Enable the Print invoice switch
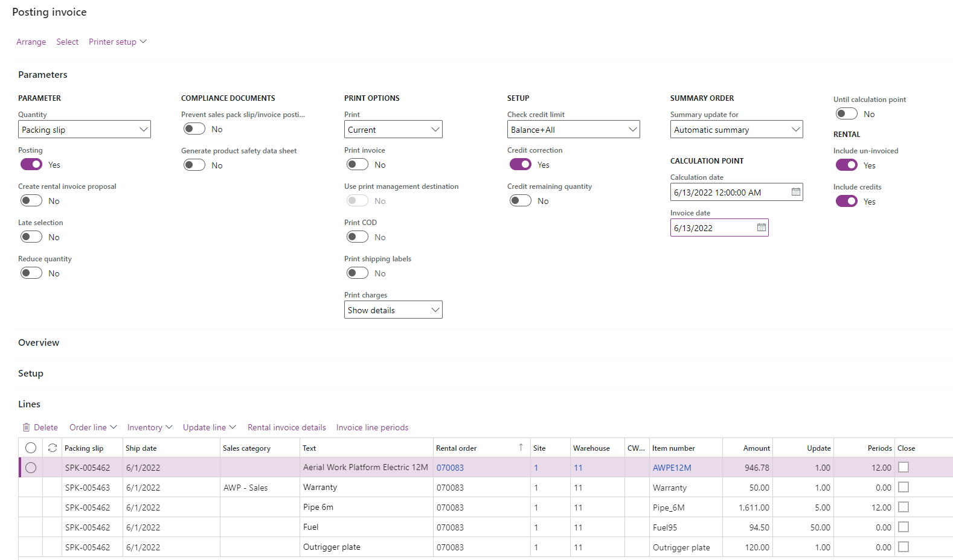The width and height of the screenshot is (953, 560). point(358,164)
